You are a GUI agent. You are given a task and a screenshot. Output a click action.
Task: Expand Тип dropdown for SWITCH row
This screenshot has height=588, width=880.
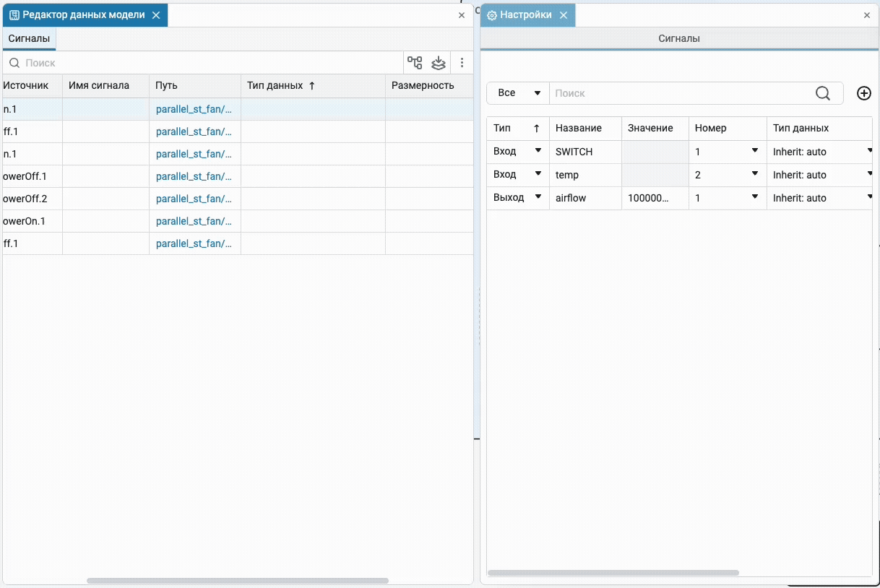click(538, 151)
